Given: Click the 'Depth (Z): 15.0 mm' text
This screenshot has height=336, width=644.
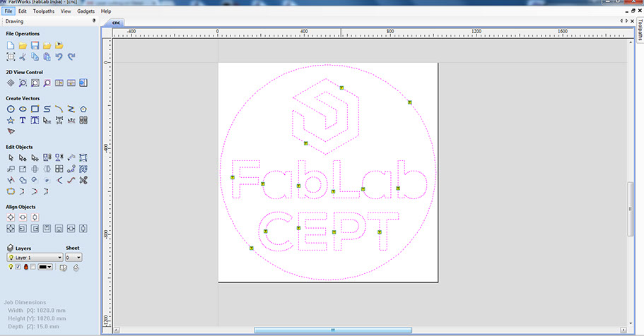Looking at the screenshot, I should tap(33, 327).
